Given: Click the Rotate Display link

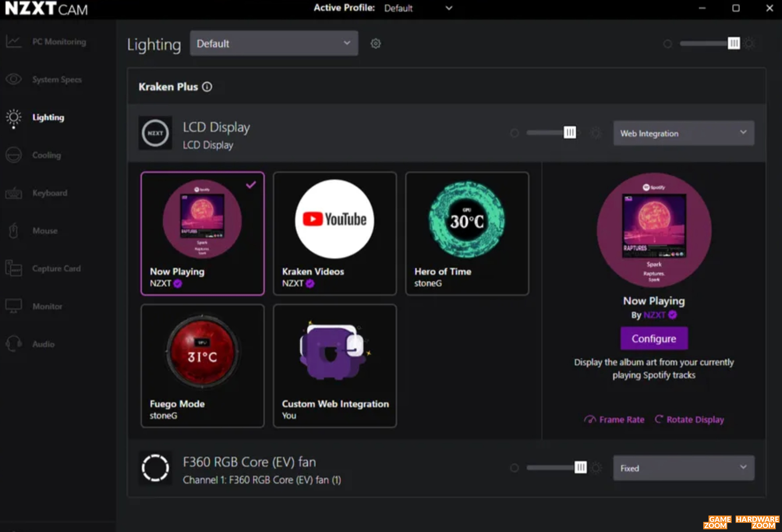Looking at the screenshot, I should (690, 420).
